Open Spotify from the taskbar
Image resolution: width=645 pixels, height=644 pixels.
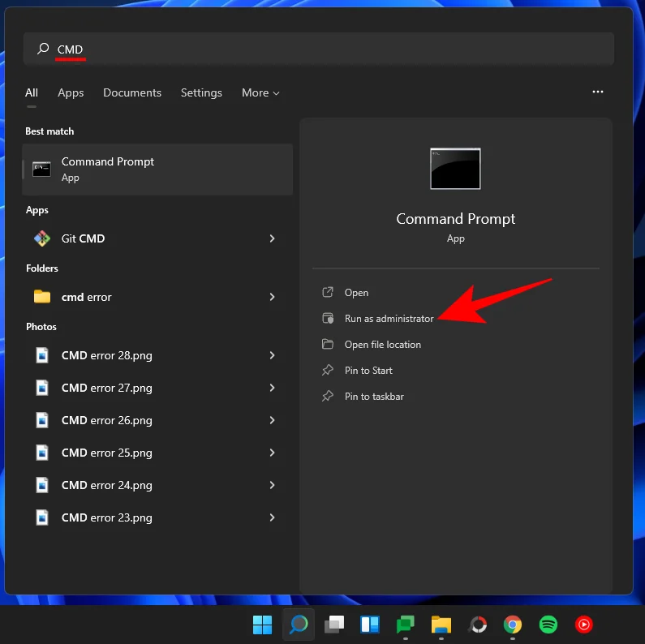pyautogui.click(x=548, y=625)
